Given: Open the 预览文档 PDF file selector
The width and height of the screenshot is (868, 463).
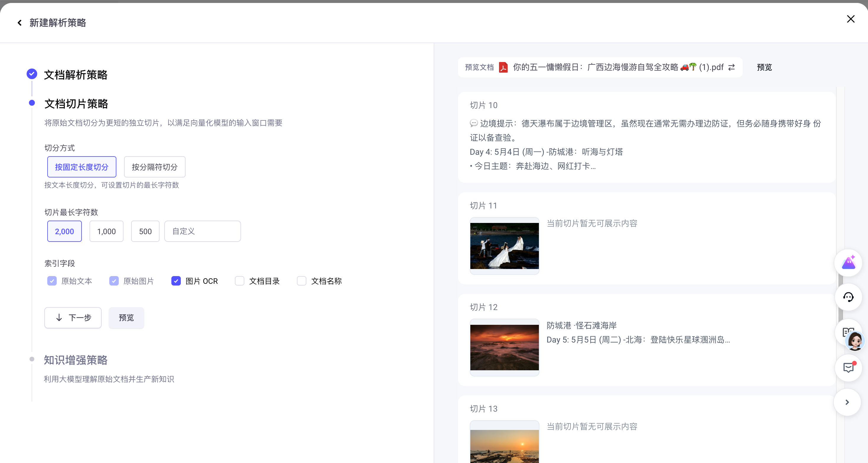Looking at the screenshot, I should [600, 67].
